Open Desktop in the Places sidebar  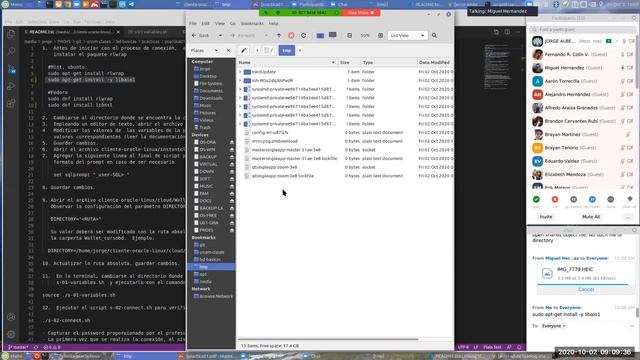208,76
